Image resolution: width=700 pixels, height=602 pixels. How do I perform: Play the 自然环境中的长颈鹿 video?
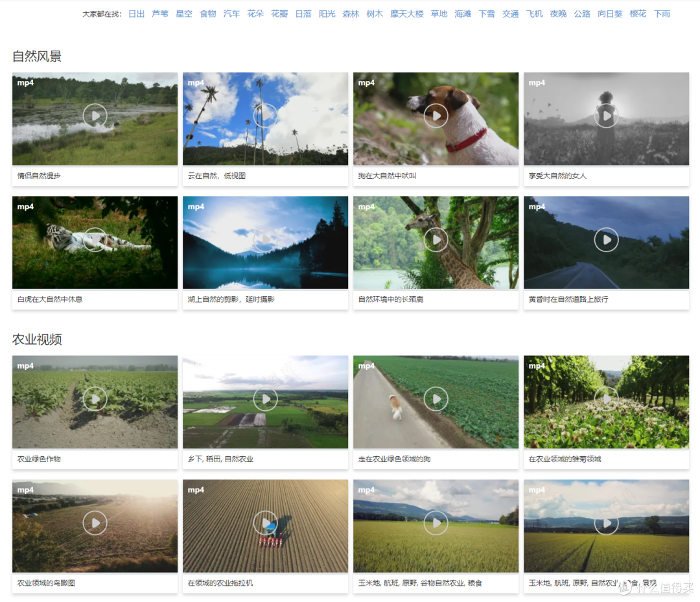(x=436, y=240)
